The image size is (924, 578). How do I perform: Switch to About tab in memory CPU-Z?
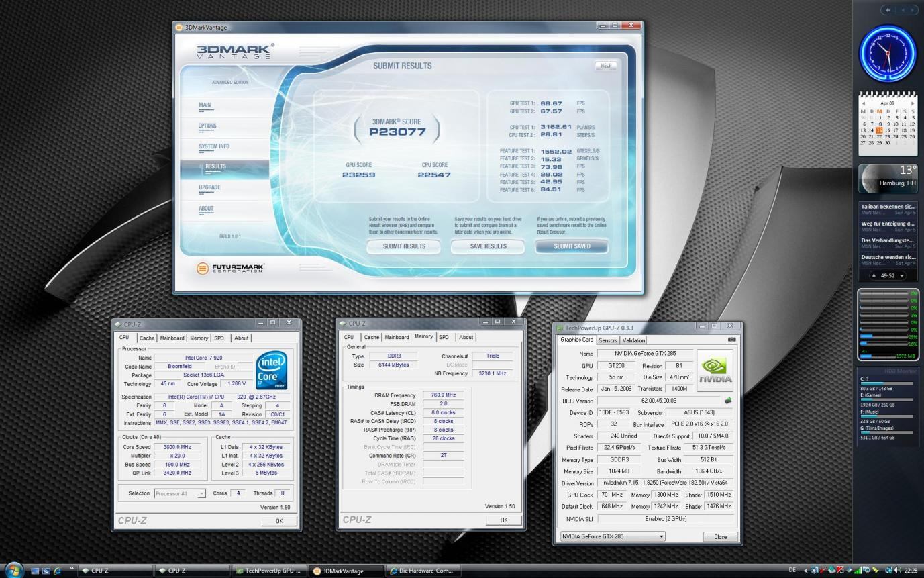466,337
